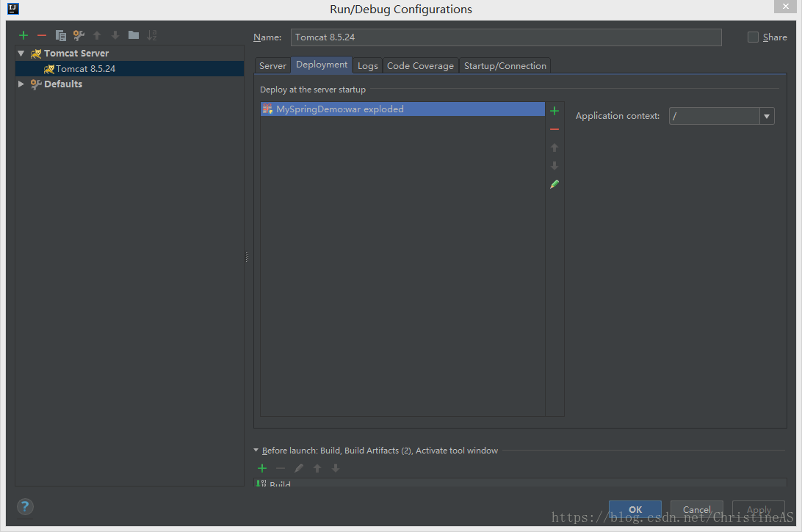This screenshot has width=802, height=532.
Task: Select Defaults in configuration tree
Action: tap(63, 84)
